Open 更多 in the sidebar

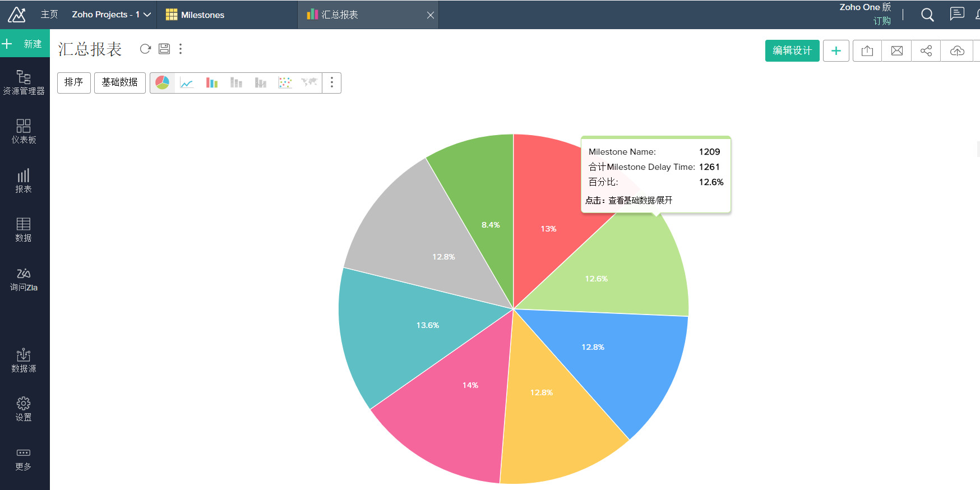coord(24,459)
